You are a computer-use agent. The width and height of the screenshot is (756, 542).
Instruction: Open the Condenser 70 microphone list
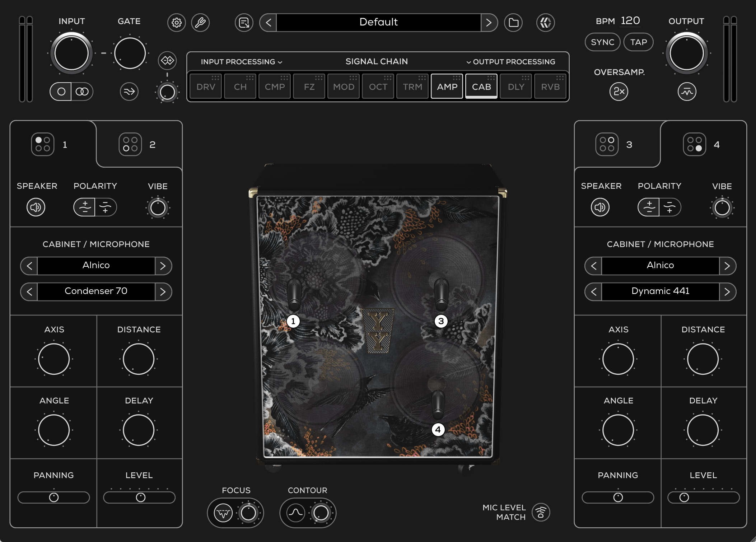[x=96, y=291]
